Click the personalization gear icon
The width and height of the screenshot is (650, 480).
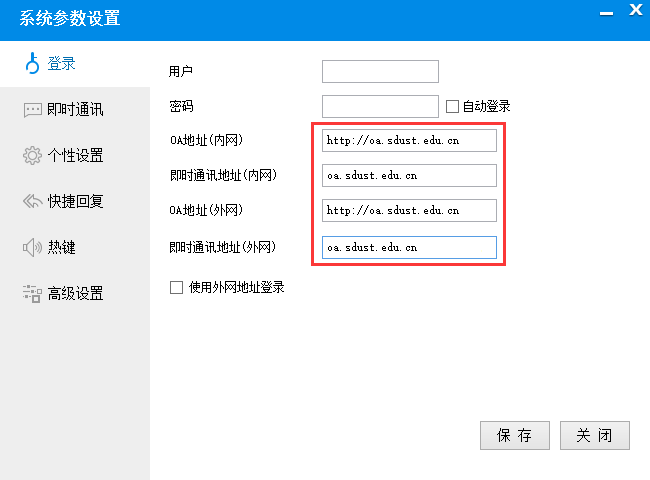[x=32, y=156]
